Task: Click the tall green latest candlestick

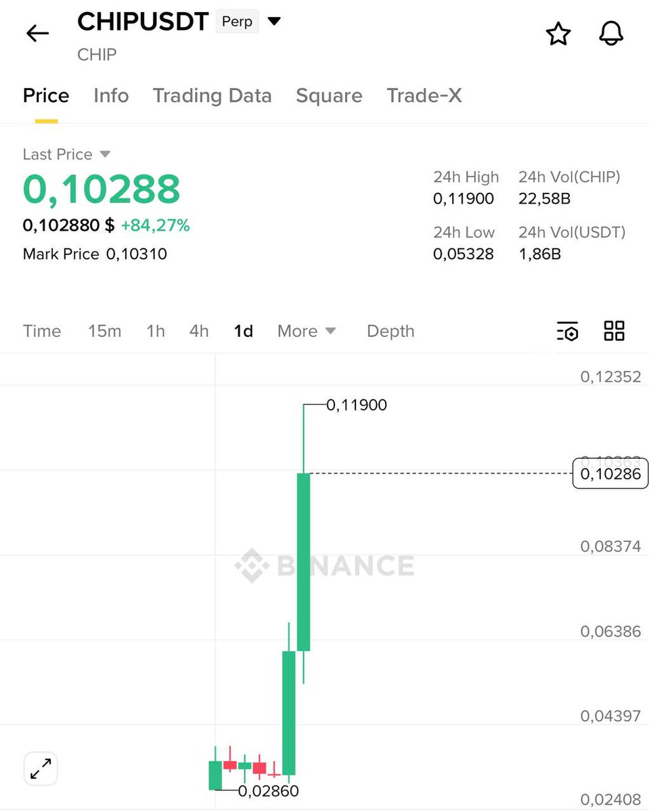Action: pos(304,562)
